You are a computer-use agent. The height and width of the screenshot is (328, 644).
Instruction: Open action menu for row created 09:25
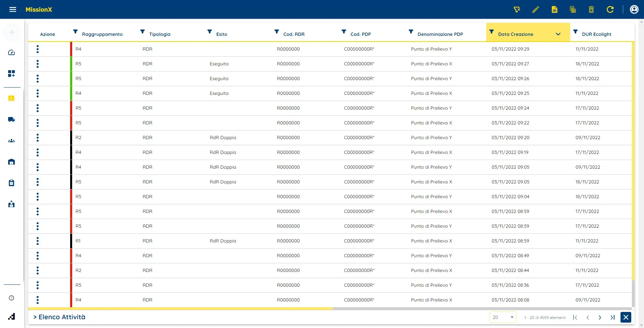[38, 93]
